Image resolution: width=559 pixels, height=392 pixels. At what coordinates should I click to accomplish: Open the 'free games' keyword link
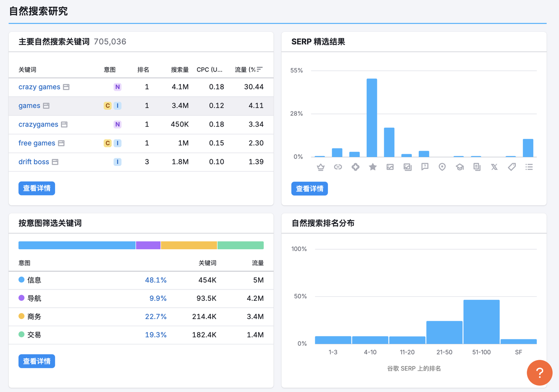37,143
